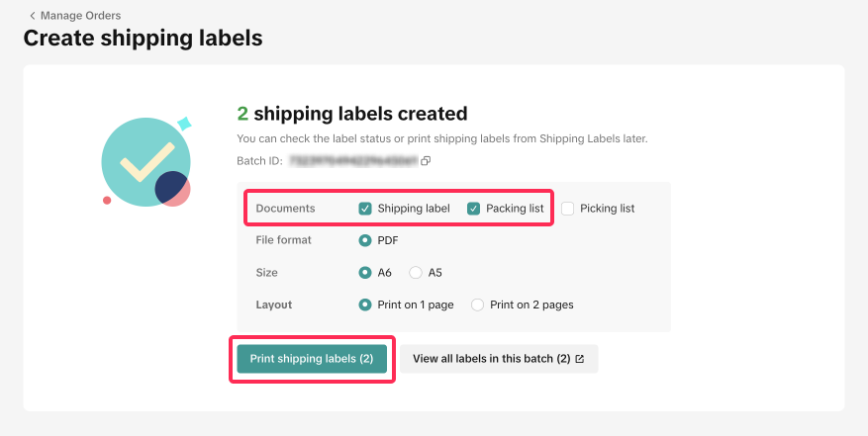This screenshot has width=868, height=436.
Task: Click the green checkmark success illustration
Action: 146,161
